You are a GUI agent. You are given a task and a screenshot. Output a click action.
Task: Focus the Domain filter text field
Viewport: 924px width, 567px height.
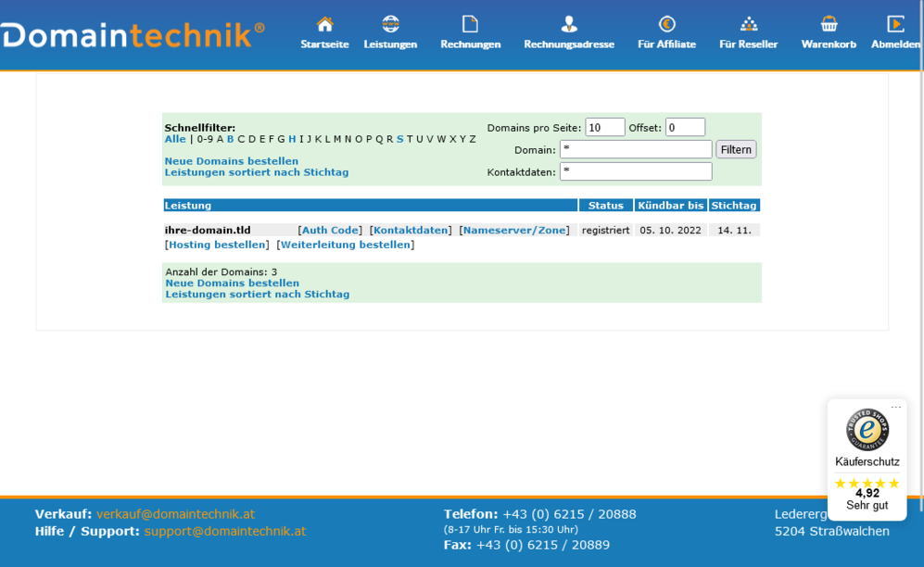pos(636,149)
